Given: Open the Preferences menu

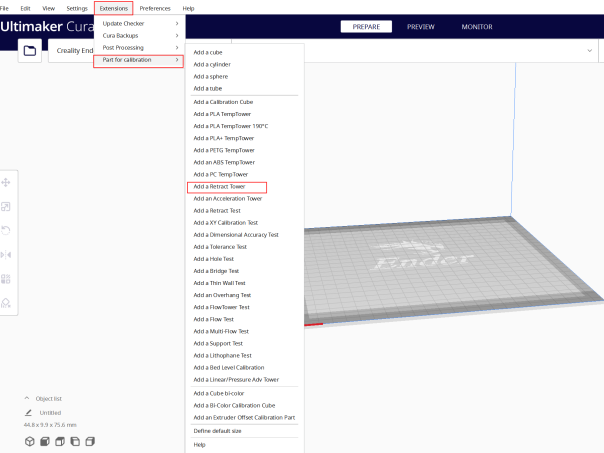Looking at the screenshot, I should [x=155, y=8].
